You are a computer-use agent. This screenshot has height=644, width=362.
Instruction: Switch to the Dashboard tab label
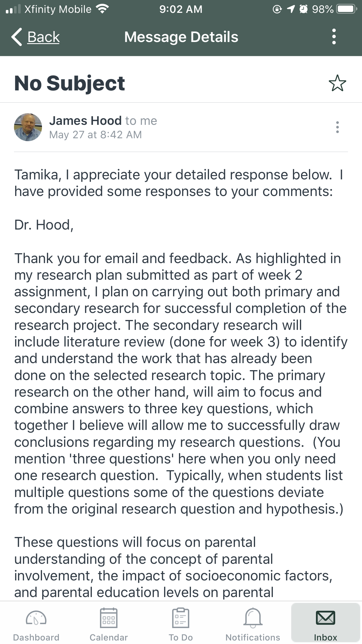[36, 638]
